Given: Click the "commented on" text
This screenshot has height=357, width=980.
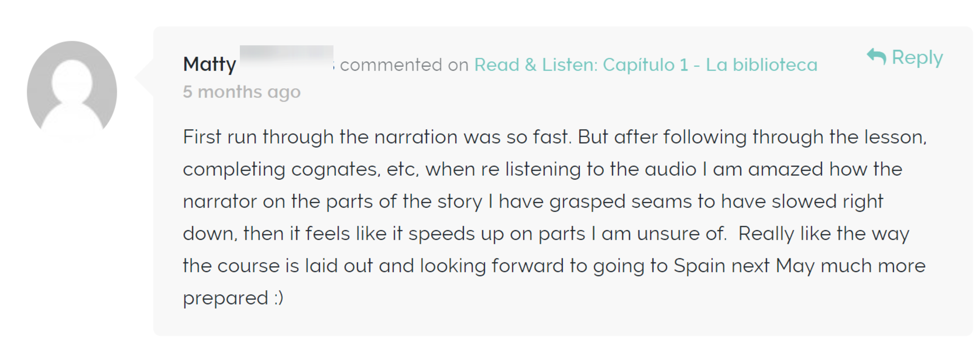Looking at the screenshot, I should (404, 65).
